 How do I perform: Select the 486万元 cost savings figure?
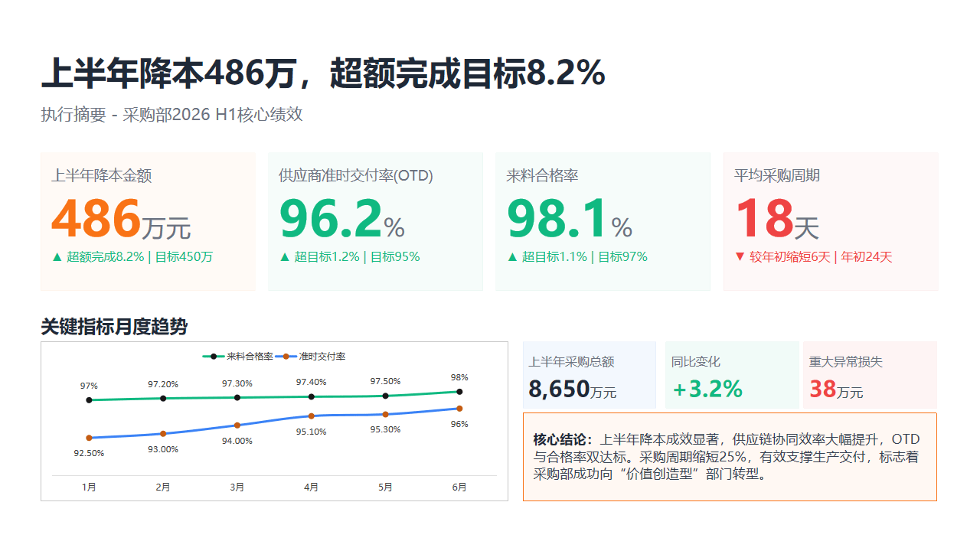point(121,219)
